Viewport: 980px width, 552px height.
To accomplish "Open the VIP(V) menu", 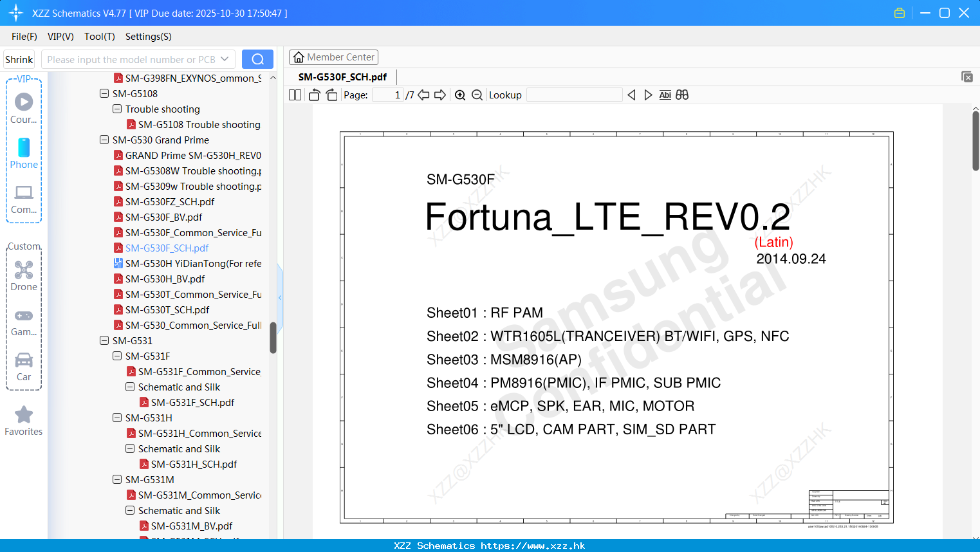I will tap(60, 36).
